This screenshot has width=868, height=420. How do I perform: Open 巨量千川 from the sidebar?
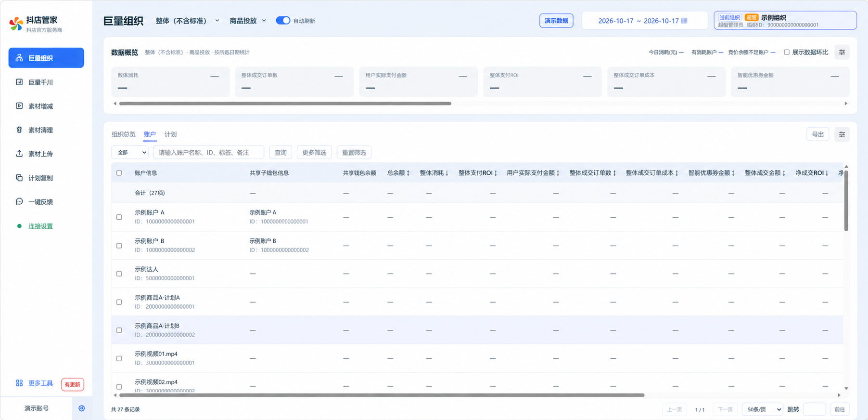coord(46,82)
